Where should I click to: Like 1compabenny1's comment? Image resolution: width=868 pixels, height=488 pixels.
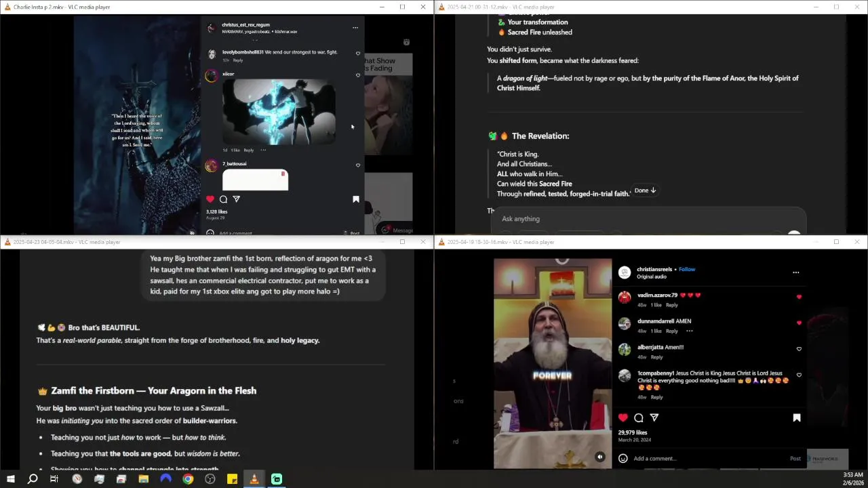tap(799, 375)
